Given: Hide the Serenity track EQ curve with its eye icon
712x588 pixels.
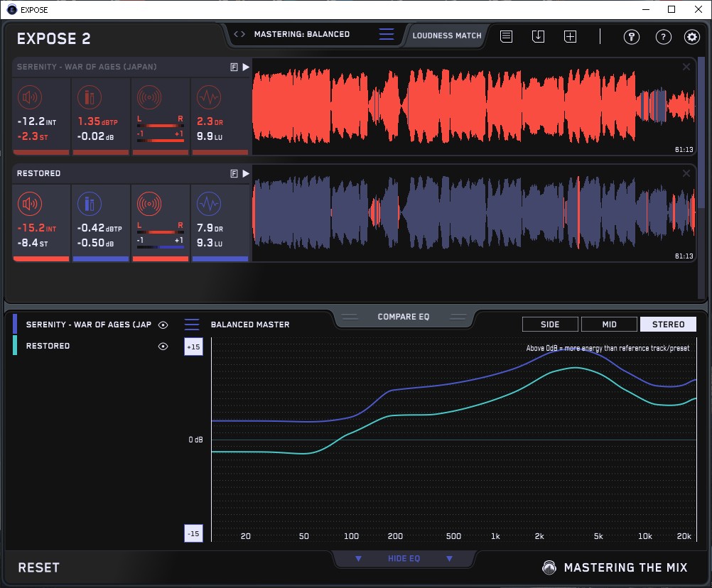Looking at the screenshot, I should pos(163,325).
